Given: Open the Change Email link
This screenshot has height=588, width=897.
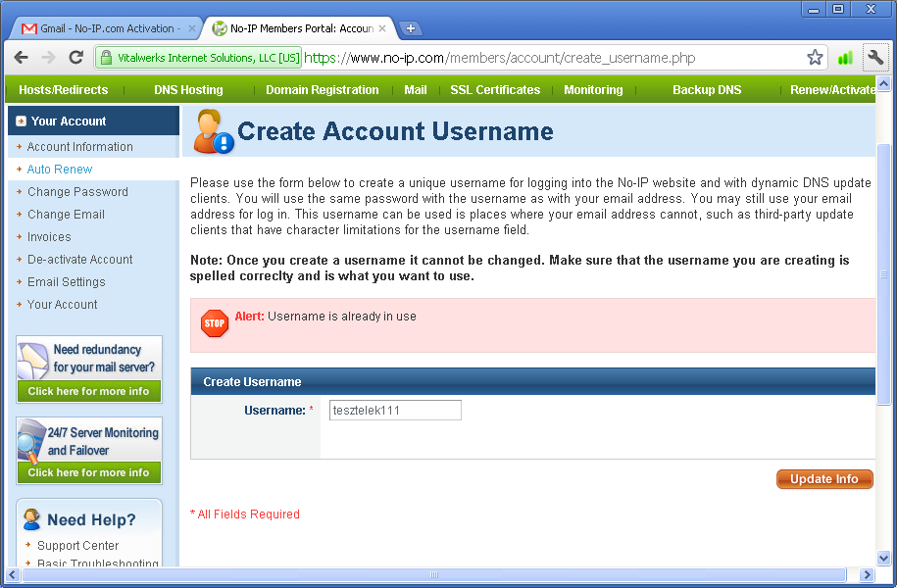Looking at the screenshot, I should (66, 215).
